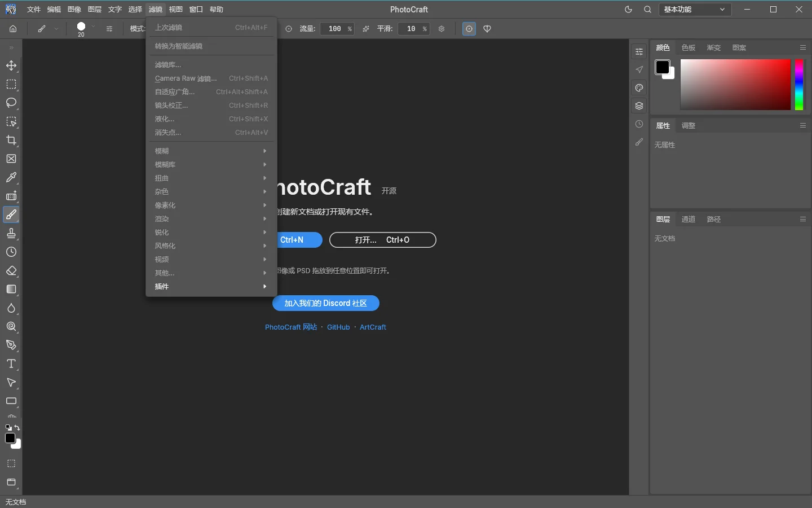The height and width of the screenshot is (508, 812).
Task: Expand the 渲染 submenu
Action: pyautogui.click(x=210, y=218)
